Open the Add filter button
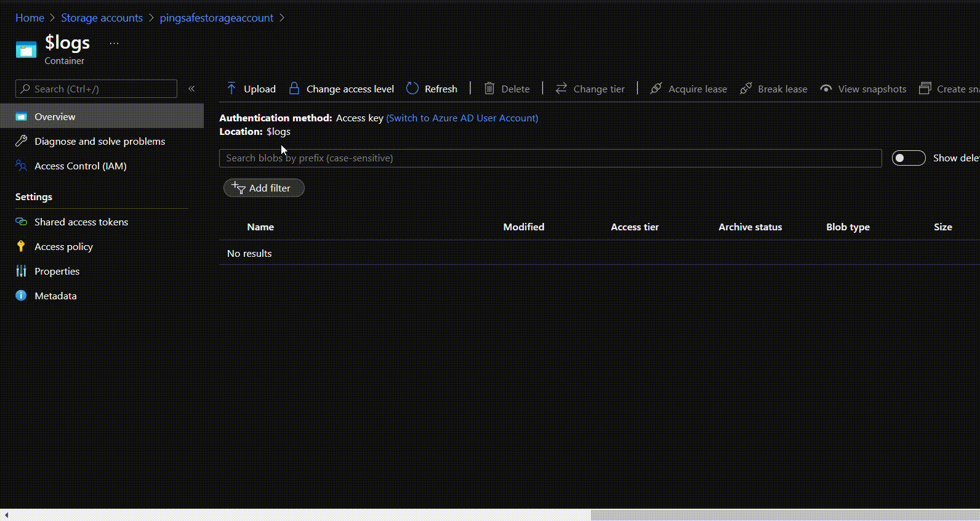 point(263,188)
